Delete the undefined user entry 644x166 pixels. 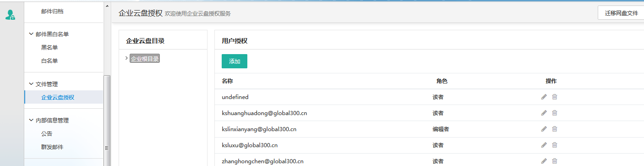[x=555, y=97]
